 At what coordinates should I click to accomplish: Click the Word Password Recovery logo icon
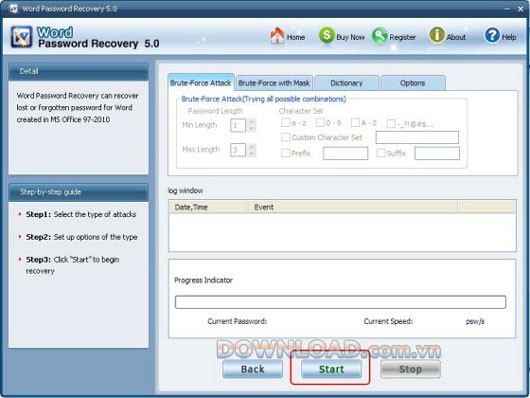click(x=22, y=37)
